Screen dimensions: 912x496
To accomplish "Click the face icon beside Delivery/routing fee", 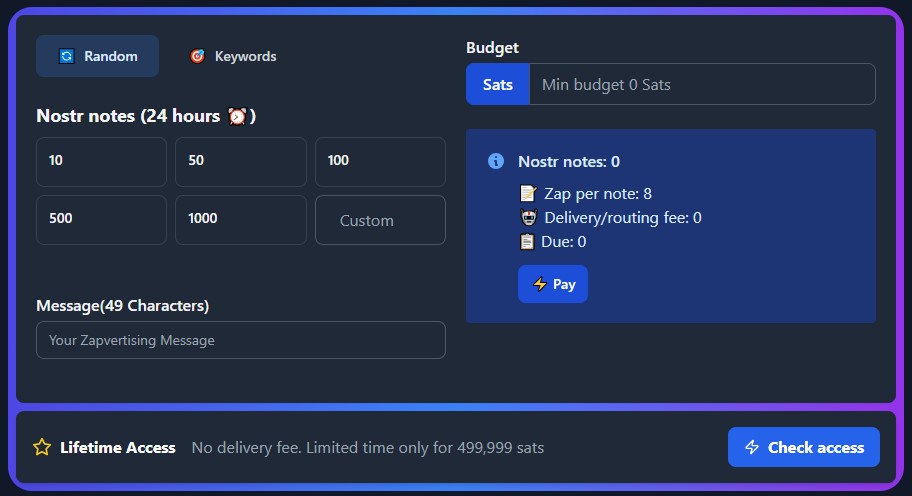I will tap(528, 218).
